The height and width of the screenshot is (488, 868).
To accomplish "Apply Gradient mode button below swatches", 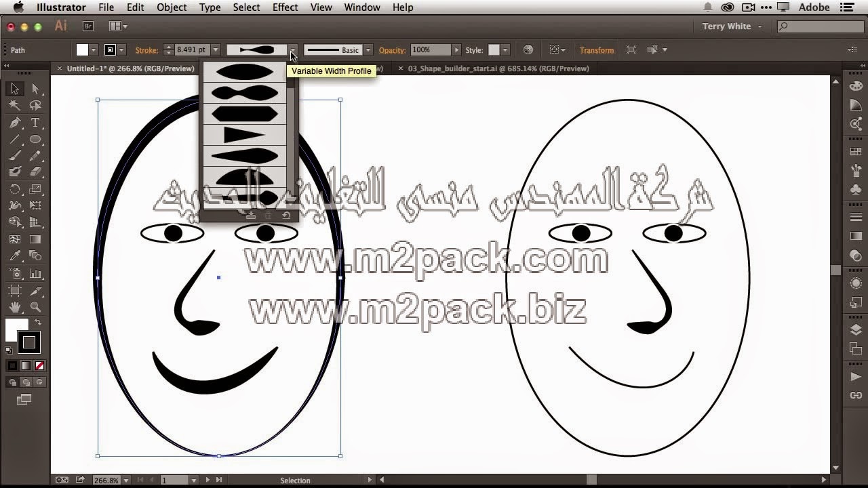I will 26,366.
